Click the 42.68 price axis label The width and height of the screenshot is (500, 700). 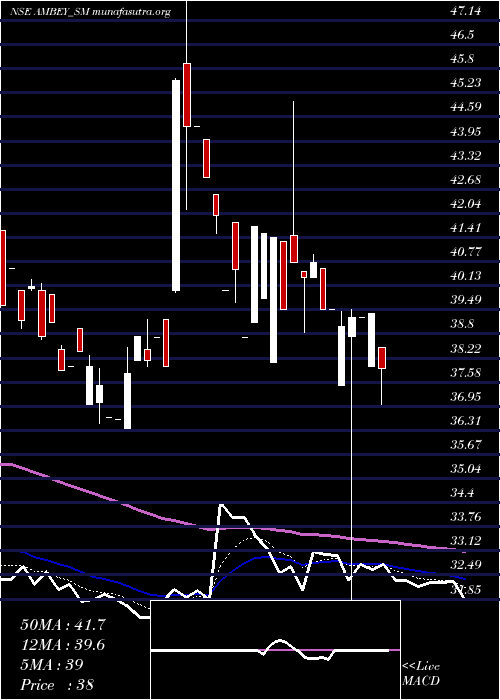click(x=465, y=179)
